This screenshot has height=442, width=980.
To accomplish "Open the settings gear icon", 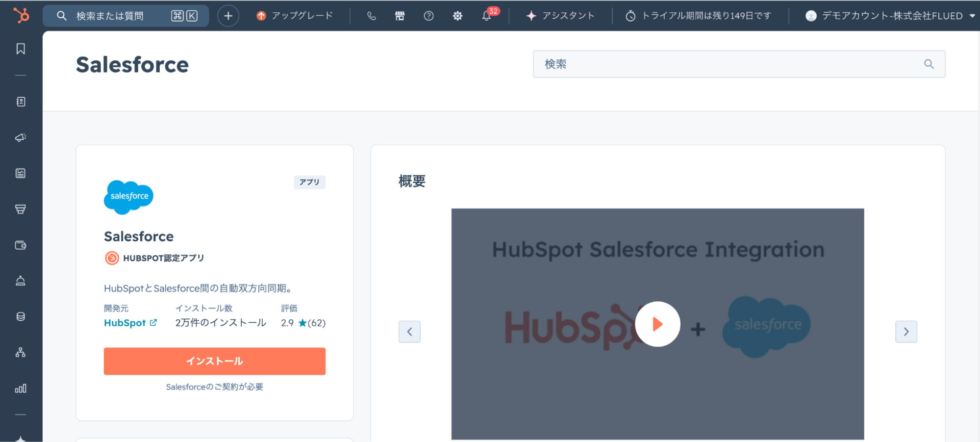I will tap(457, 16).
